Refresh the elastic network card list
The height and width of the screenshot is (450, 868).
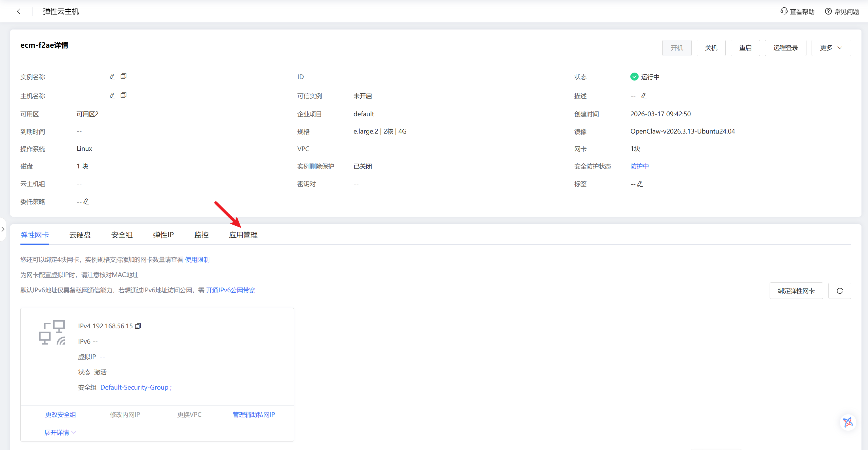click(839, 291)
